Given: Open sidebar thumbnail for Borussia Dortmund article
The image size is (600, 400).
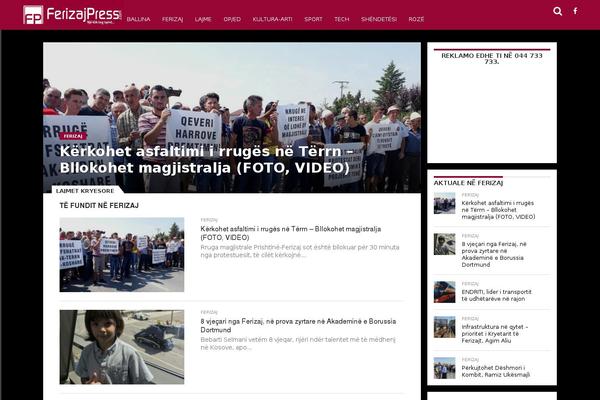Looking at the screenshot, I should (x=445, y=244).
